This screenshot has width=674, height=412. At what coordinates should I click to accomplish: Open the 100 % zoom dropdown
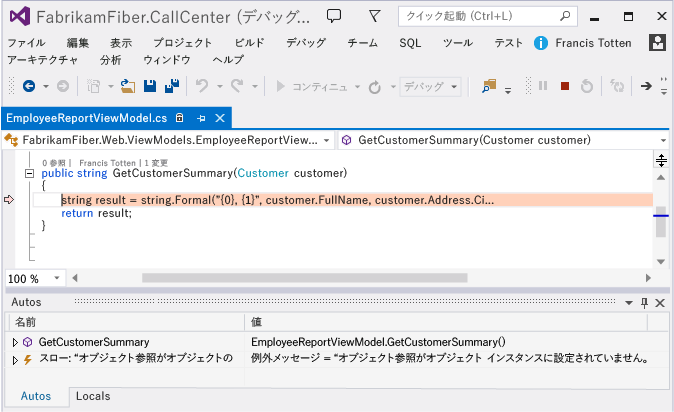(x=57, y=278)
